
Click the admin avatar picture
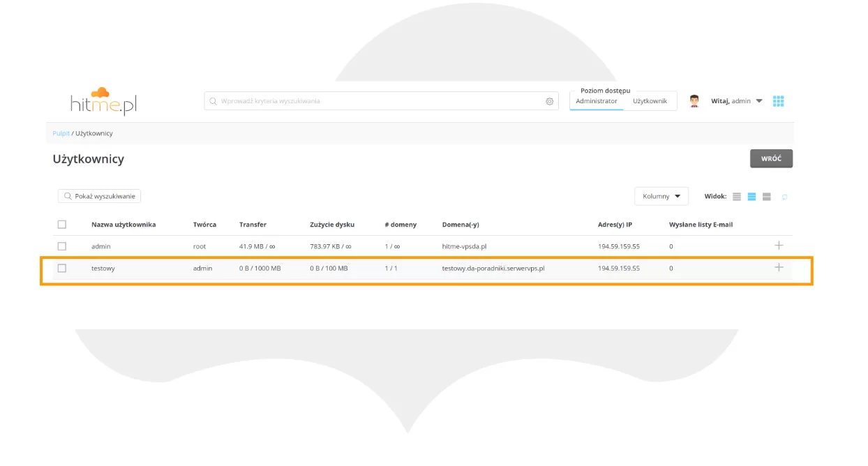tap(694, 101)
